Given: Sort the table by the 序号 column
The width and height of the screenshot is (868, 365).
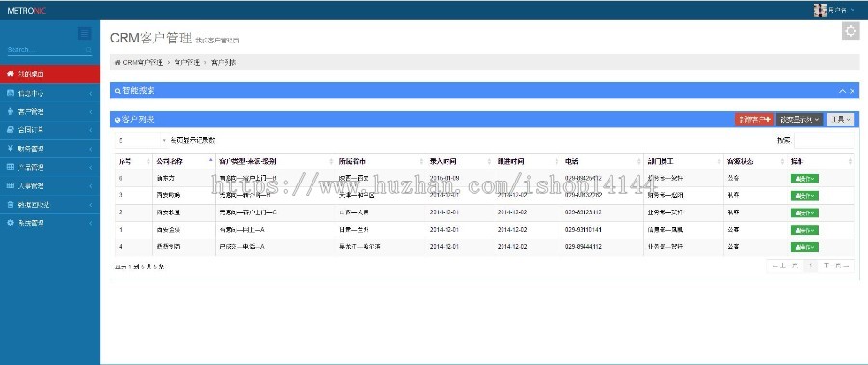Looking at the screenshot, I should tap(133, 161).
